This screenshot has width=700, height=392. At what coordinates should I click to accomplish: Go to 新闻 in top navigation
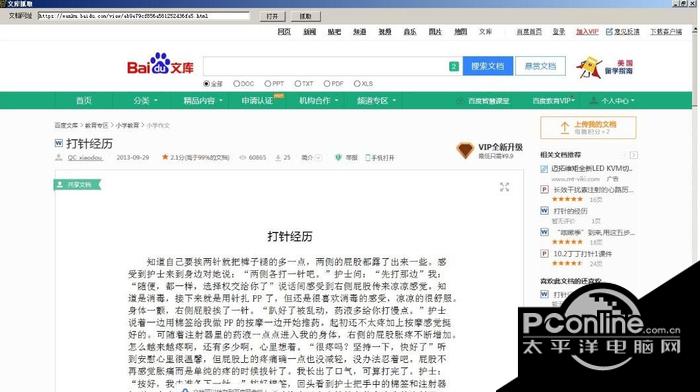point(309,32)
